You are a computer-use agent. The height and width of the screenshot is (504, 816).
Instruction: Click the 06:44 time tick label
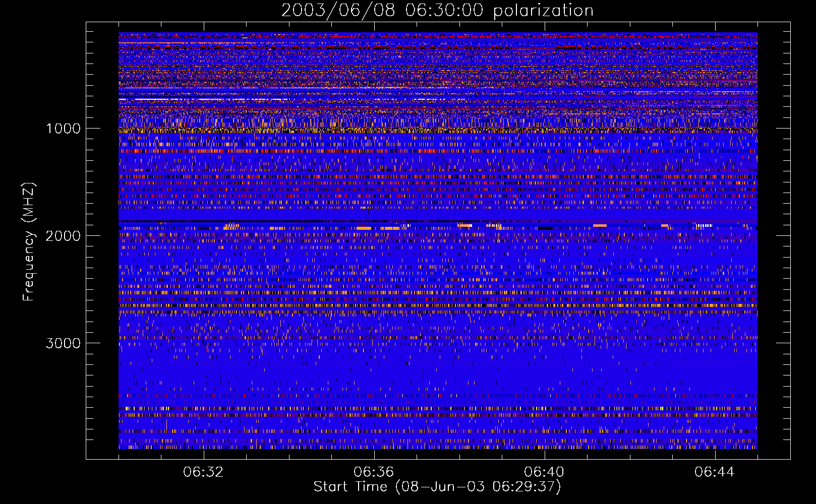(x=715, y=472)
